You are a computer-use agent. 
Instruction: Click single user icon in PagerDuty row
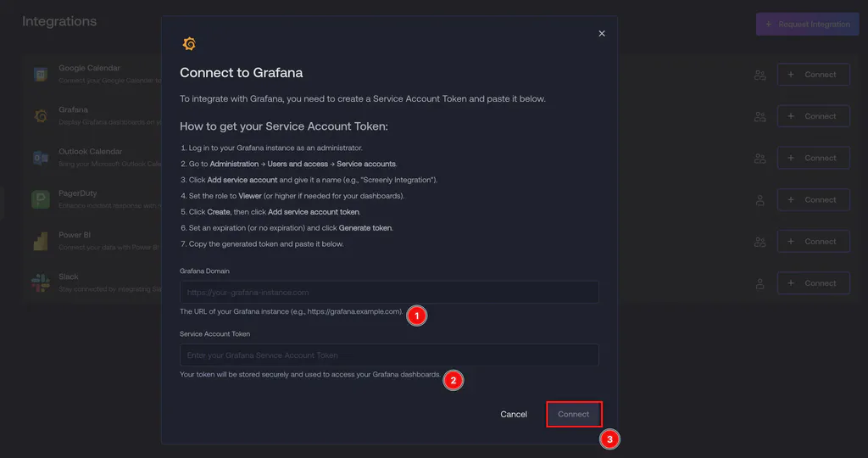click(760, 200)
